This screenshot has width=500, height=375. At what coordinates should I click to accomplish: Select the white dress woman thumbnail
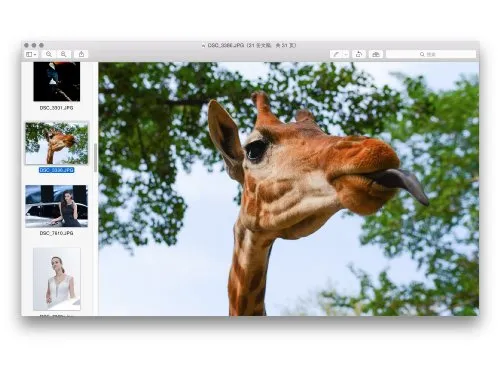tap(57, 279)
